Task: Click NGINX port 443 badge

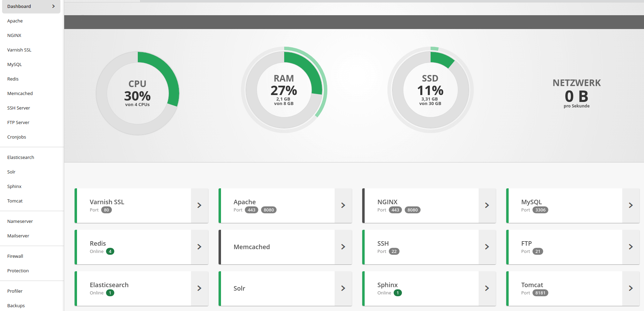Action: [x=395, y=210]
